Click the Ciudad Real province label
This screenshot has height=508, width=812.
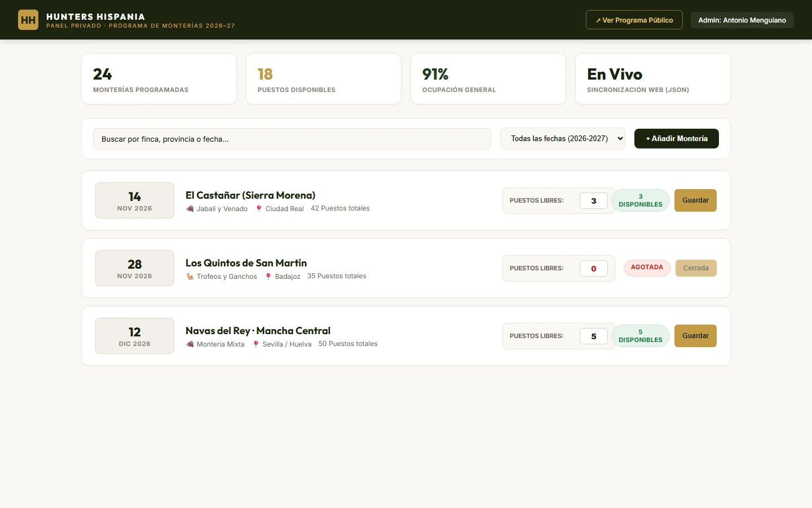[x=285, y=209]
